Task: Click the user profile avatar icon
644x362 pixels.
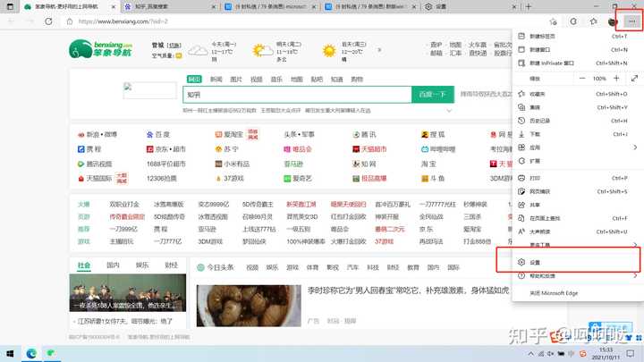Action: coord(613,21)
